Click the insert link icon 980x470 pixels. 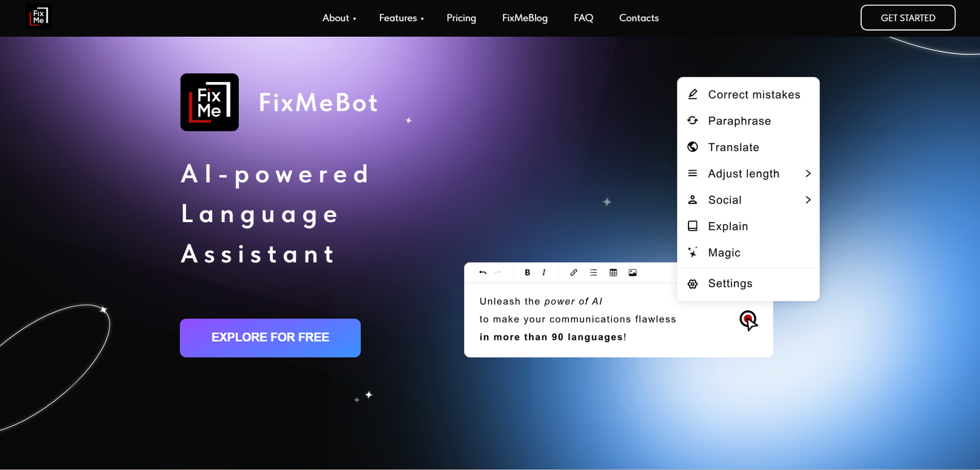click(574, 272)
